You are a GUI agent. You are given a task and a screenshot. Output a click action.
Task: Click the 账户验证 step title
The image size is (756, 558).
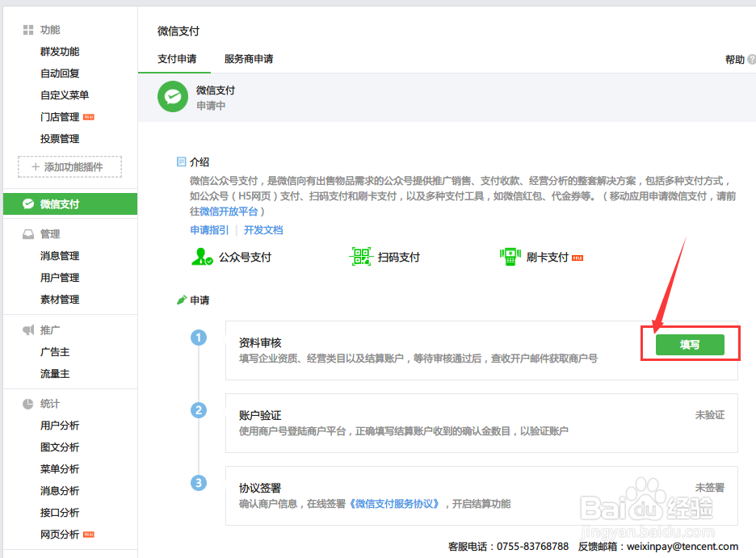(x=260, y=415)
